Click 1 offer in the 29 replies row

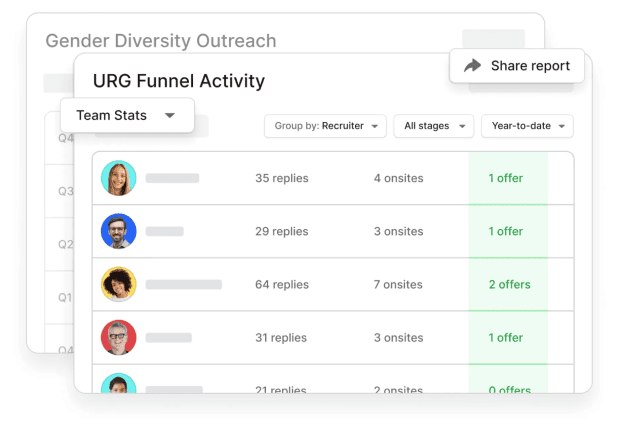[x=506, y=231]
